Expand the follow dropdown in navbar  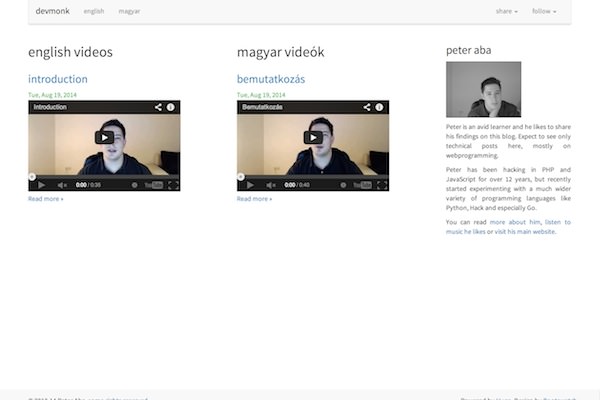point(544,12)
